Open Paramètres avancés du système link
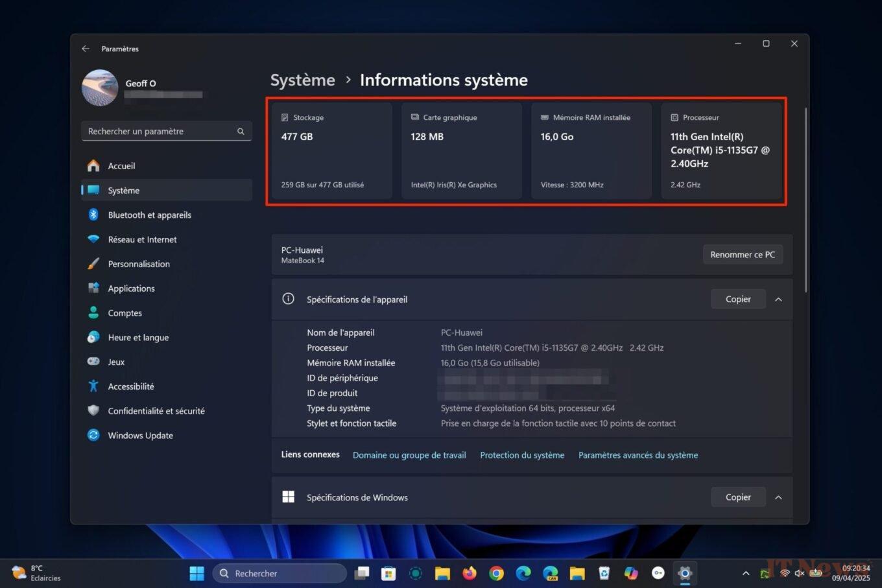Viewport: 882px width, 588px height. [638, 455]
